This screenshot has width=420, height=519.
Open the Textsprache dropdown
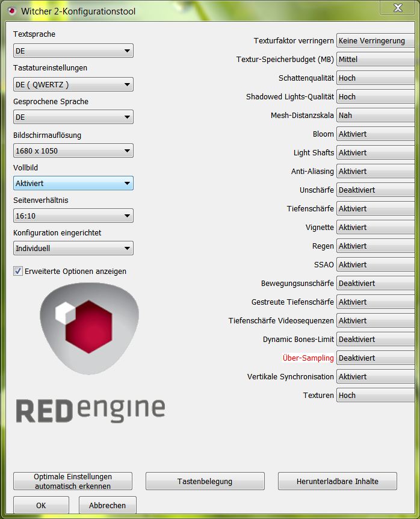click(x=73, y=51)
